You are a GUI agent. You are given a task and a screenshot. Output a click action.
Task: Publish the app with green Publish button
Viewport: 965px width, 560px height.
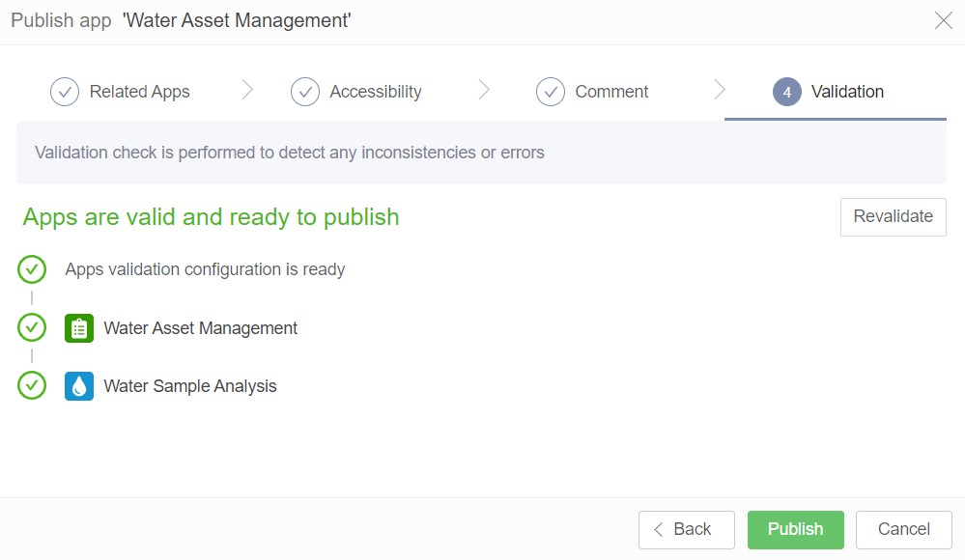tap(795, 529)
